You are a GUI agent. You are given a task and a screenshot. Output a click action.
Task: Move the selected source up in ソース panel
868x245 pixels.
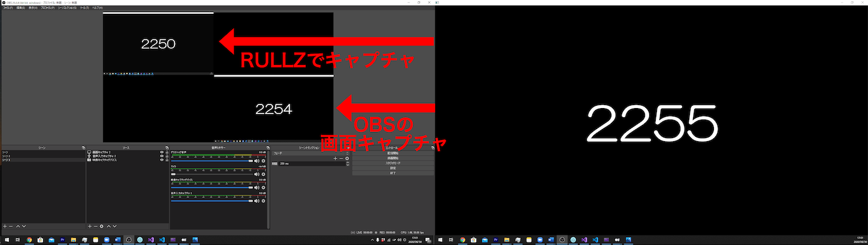(x=108, y=226)
